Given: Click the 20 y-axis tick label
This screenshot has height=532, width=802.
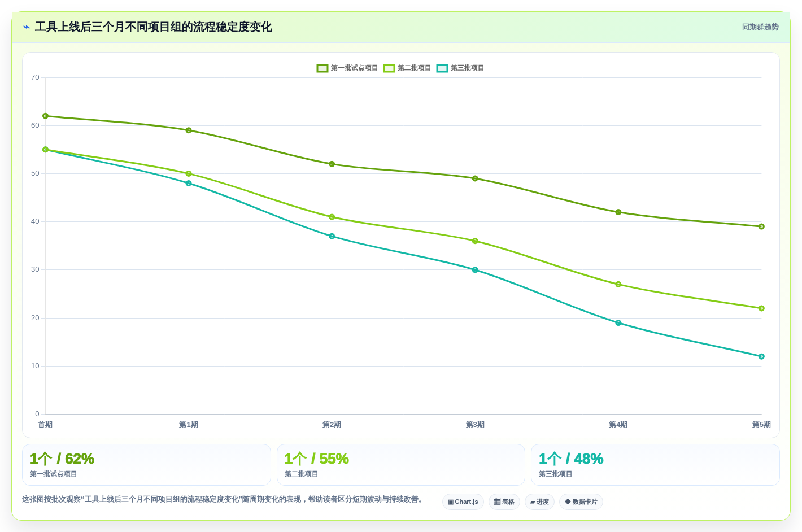Looking at the screenshot, I should point(35,318).
